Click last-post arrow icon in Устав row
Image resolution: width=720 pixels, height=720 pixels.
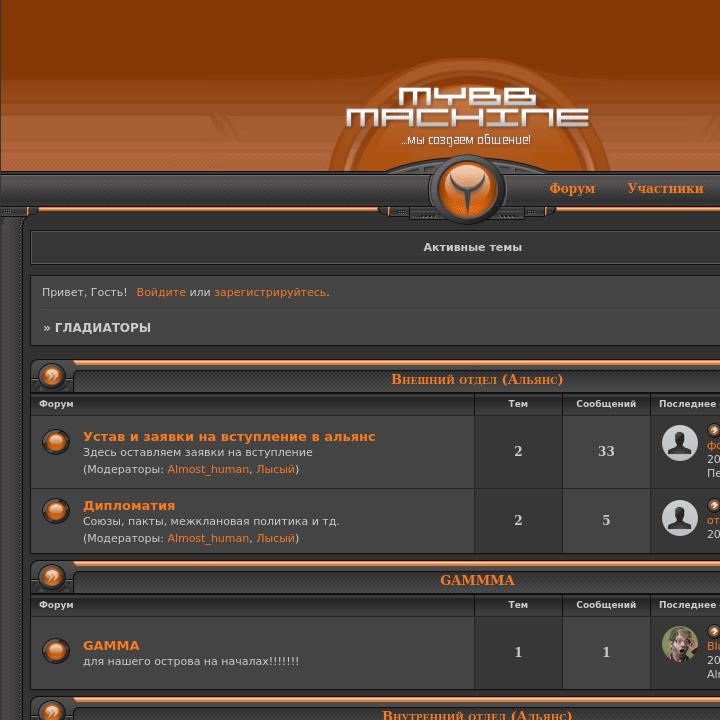click(x=714, y=430)
